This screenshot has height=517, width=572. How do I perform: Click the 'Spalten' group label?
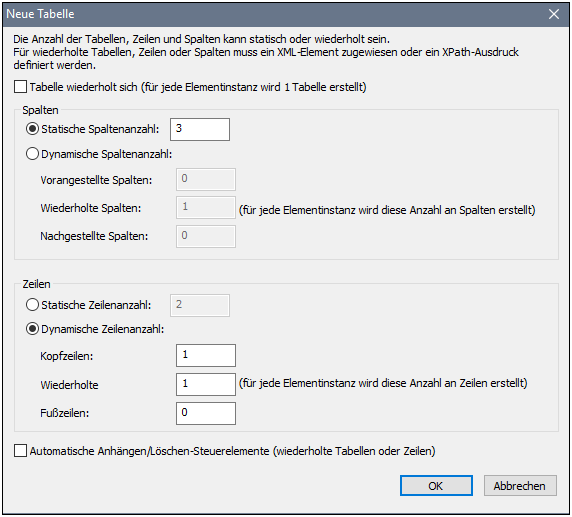pos(40,110)
